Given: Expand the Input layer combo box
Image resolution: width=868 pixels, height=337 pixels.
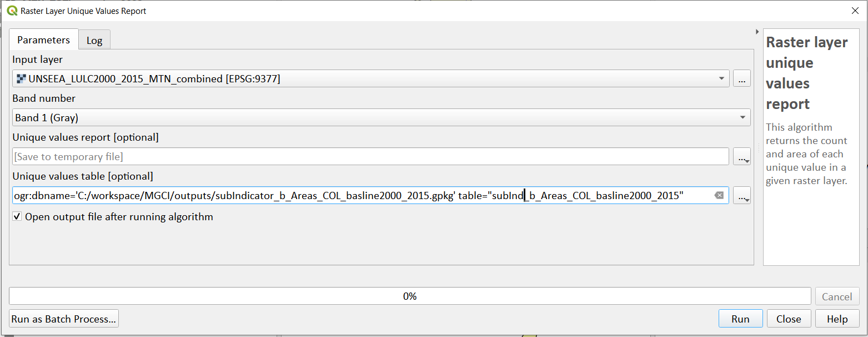Looking at the screenshot, I should pos(721,79).
